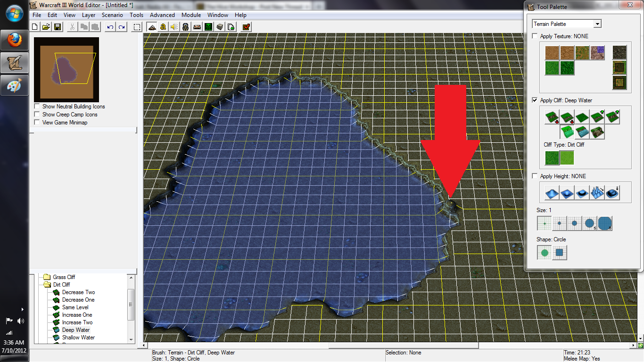Choose the Smooth height tool icon

click(x=612, y=192)
